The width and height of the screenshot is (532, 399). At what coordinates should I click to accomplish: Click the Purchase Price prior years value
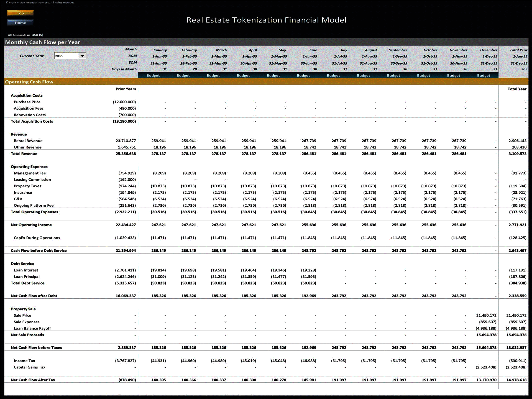pos(124,102)
